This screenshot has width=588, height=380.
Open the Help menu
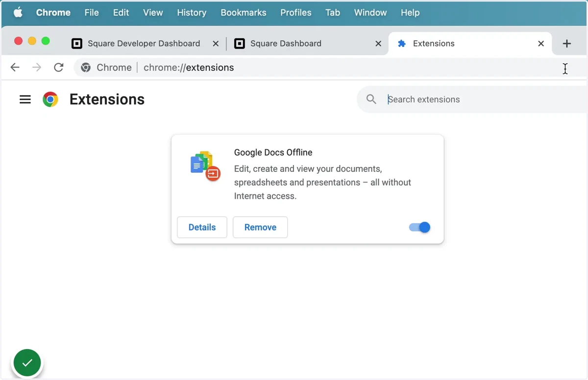410,13
